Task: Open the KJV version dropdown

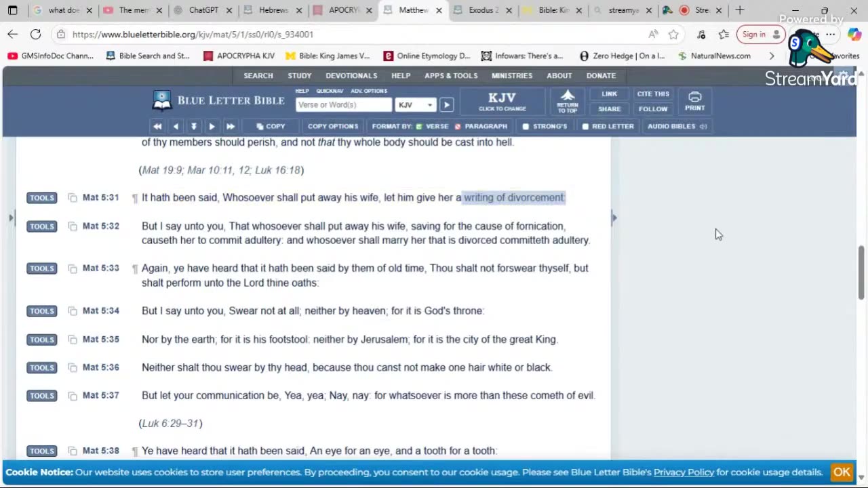Action: pos(416,105)
